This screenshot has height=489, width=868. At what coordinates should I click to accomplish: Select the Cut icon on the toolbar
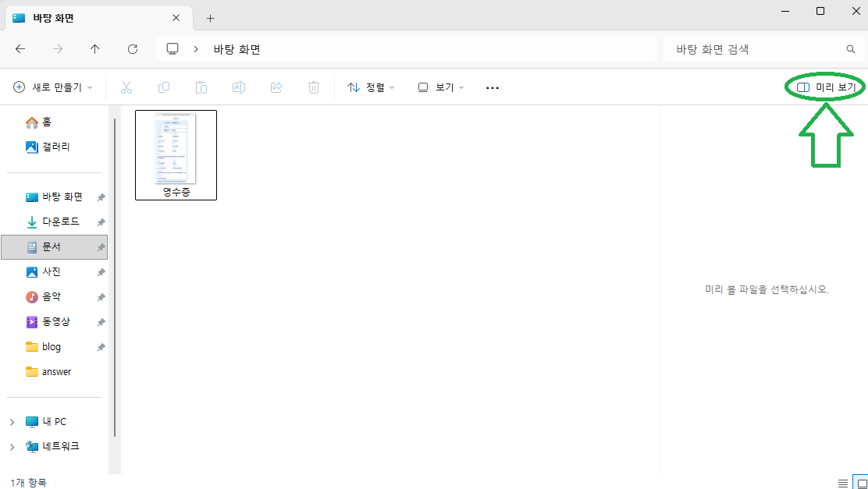tap(126, 87)
